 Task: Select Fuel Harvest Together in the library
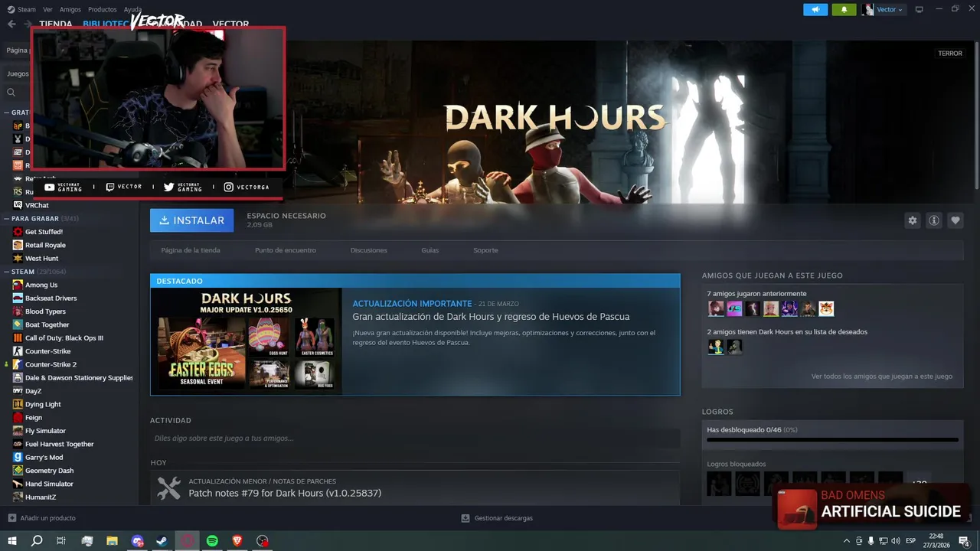59,444
